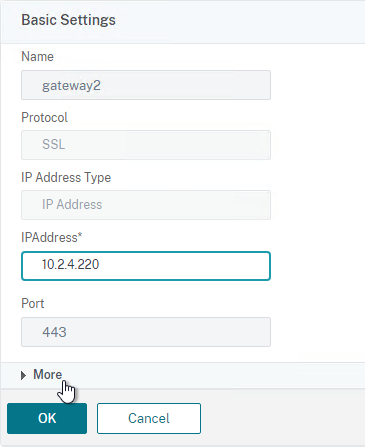This screenshot has width=365, height=447.
Task: Click the Protocol label text
Action: click(44, 117)
